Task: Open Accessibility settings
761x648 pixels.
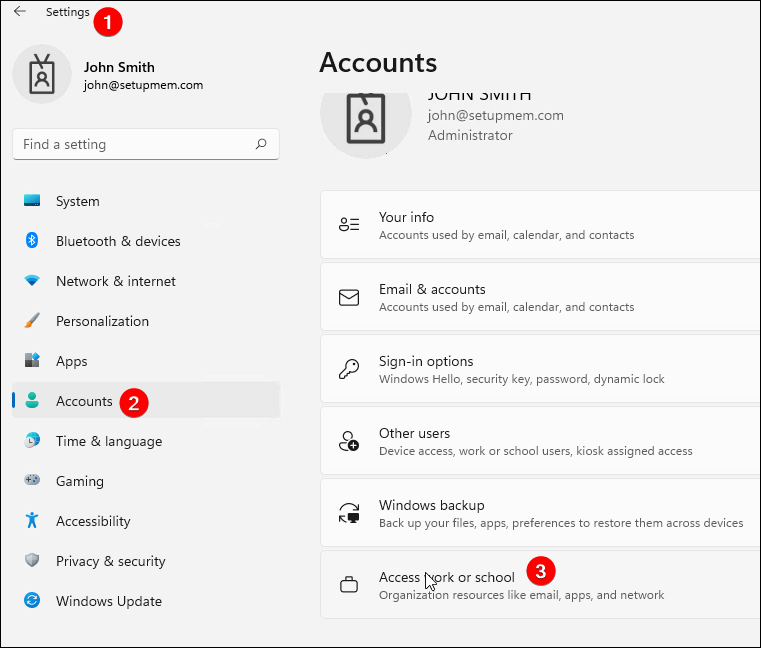Action: [x=146, y=521]
